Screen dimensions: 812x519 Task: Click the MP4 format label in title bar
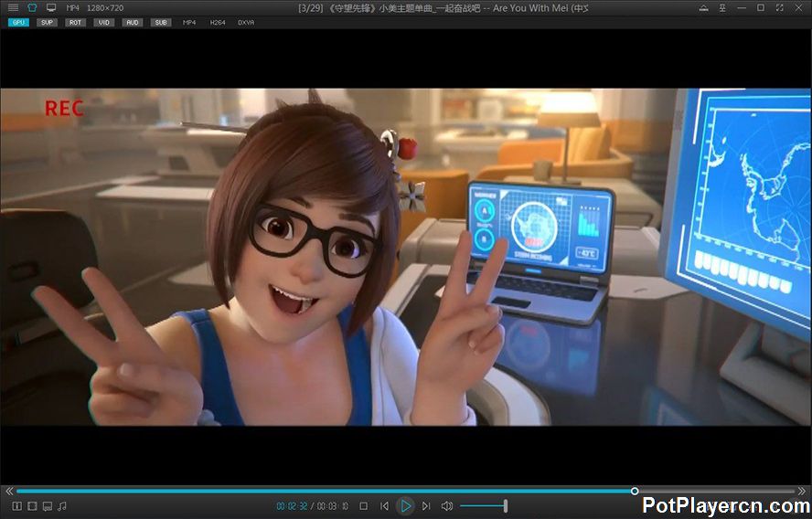click(x=72, y=8)
